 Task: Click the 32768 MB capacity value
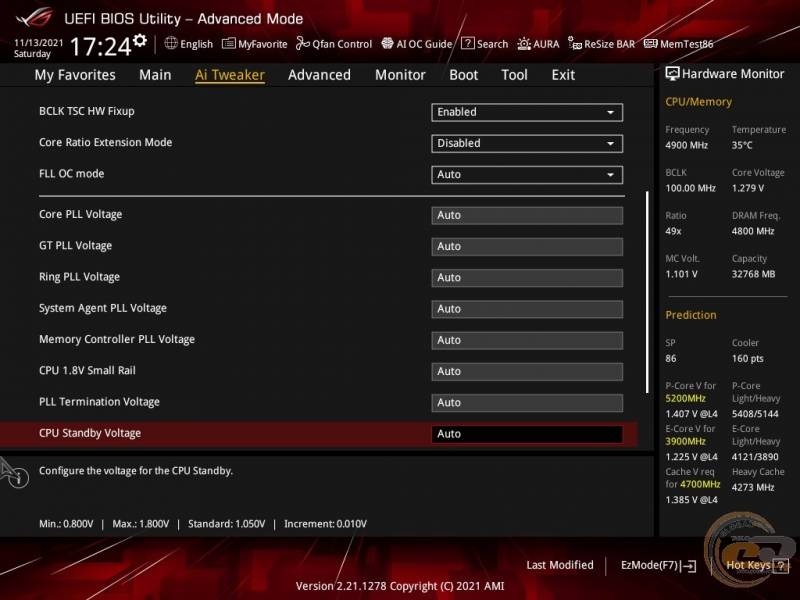[x=754, y=274]
